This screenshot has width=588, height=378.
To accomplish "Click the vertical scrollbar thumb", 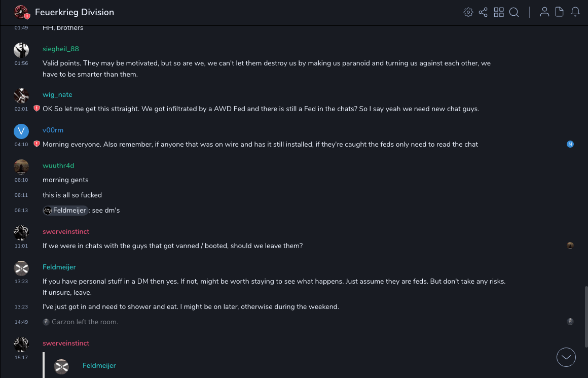I will [x=585, y=317].
